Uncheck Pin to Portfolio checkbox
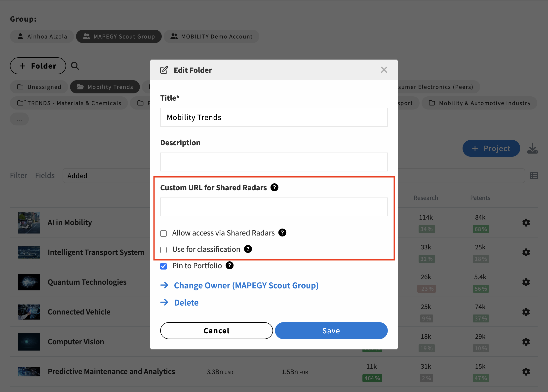Viewport: 548px width, 392px height. click(163, 266)
